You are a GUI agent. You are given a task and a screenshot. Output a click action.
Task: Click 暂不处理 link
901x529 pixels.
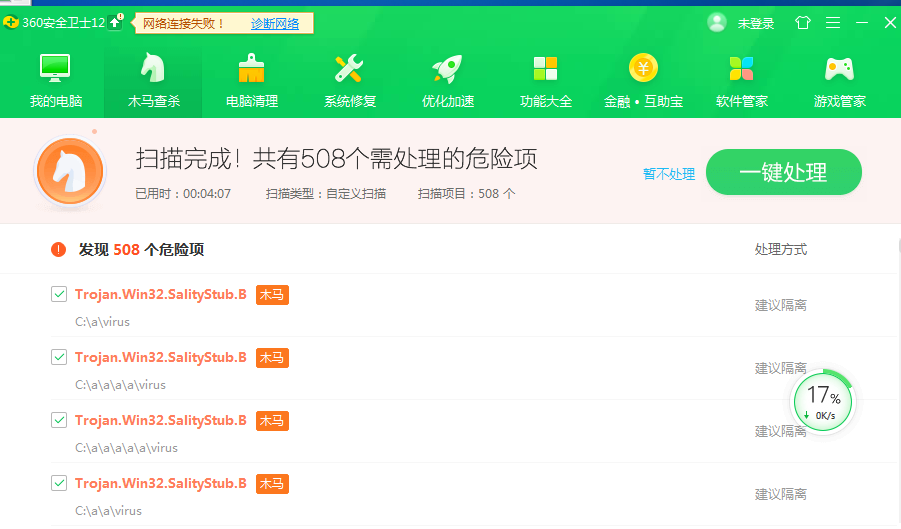pyautogui.click(x=669, y=173)
